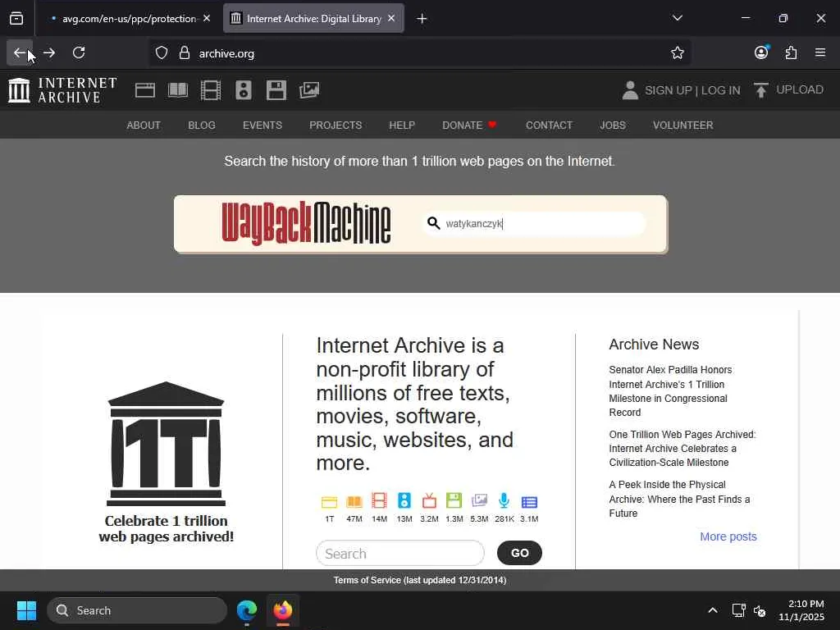The image size is (840, 630).
Task: Open the Windows Start menu
Action: point(26,610)
